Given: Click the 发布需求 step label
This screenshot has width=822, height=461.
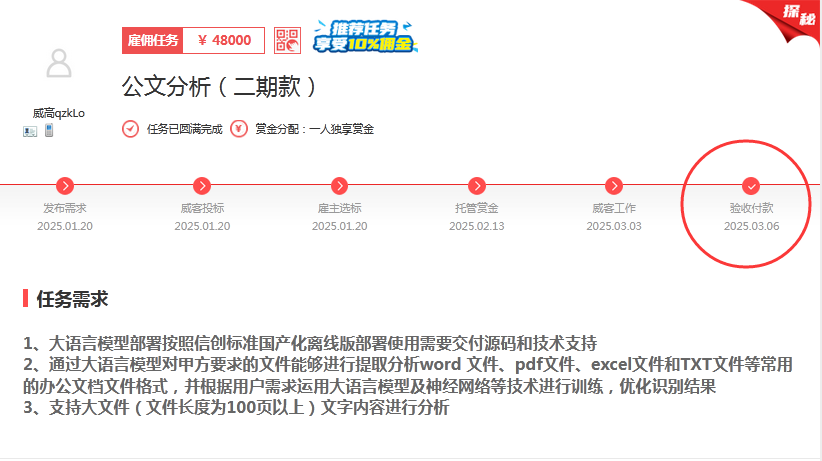Looking at the screenshot, I should [65, 208].
